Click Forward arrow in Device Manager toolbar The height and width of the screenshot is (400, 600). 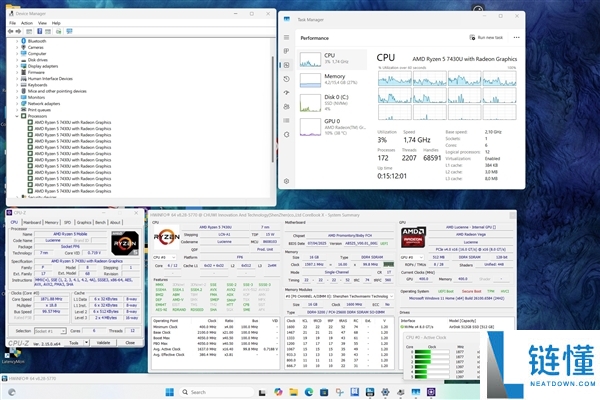(18, 31)
